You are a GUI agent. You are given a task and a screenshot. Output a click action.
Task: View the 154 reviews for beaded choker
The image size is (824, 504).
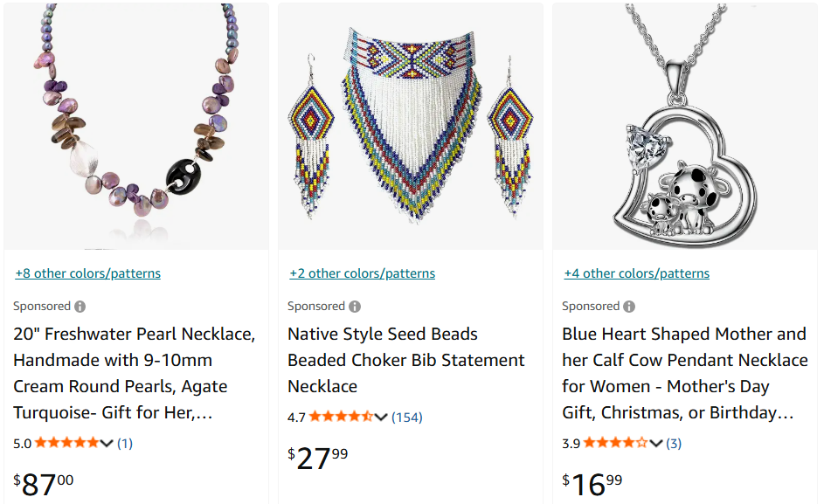click(x=406, y=417)
